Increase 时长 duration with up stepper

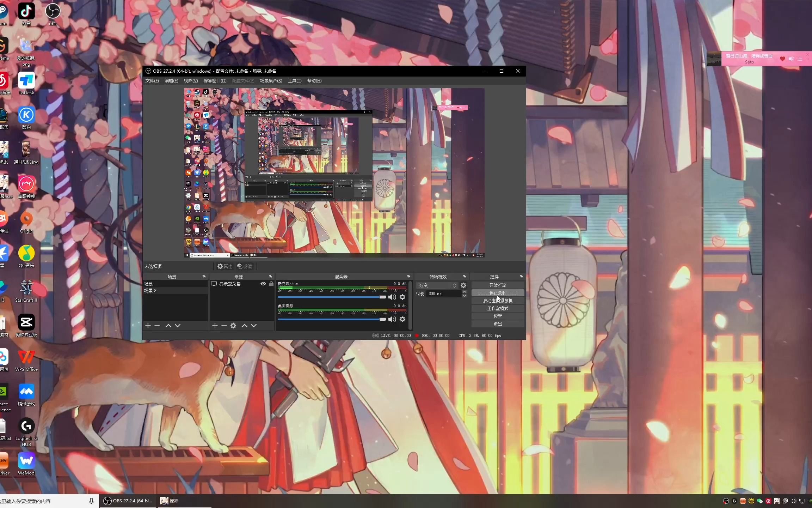click(x=465, y=292)
